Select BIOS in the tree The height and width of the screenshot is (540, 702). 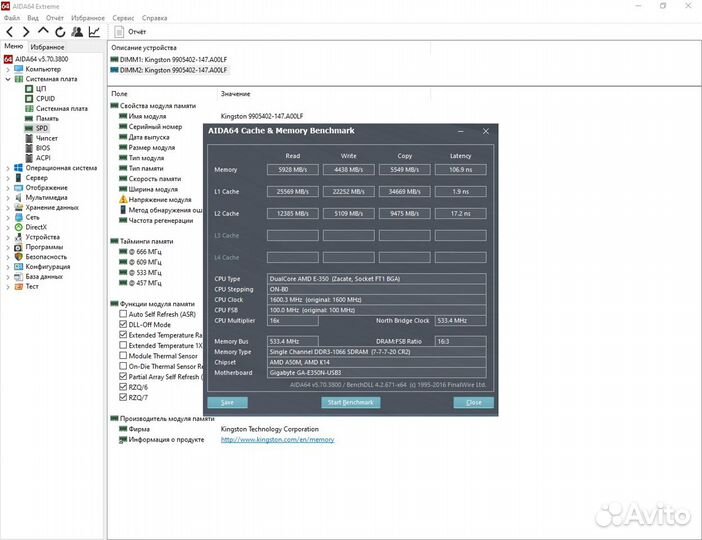pos(43,148)
